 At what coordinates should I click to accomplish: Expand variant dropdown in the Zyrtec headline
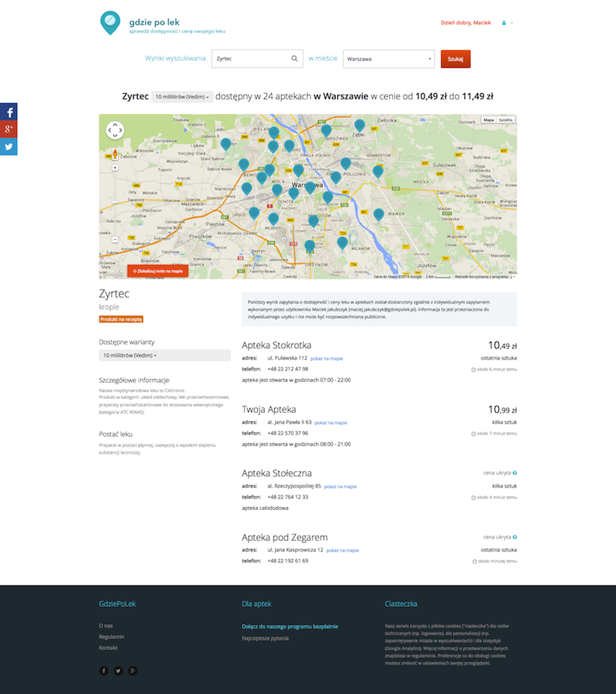[182, 96]
